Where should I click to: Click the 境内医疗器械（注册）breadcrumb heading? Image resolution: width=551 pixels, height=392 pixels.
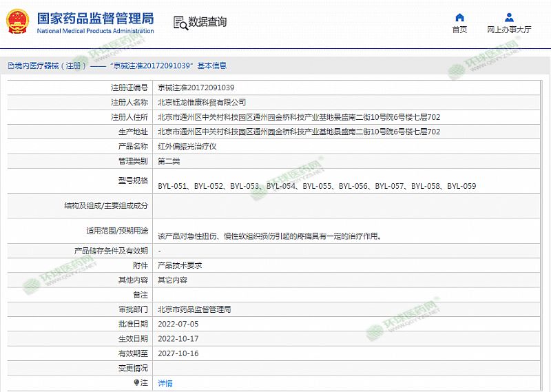pos(48,66)
